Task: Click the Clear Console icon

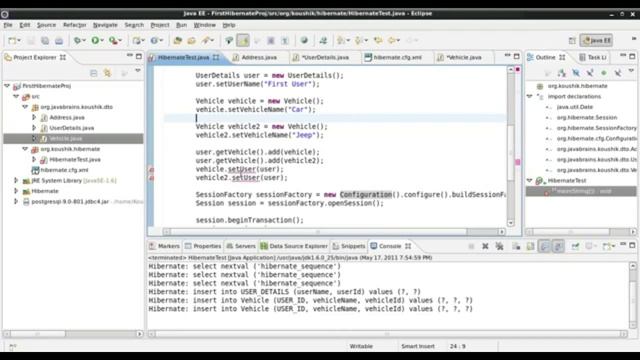Action: point(516,246)
